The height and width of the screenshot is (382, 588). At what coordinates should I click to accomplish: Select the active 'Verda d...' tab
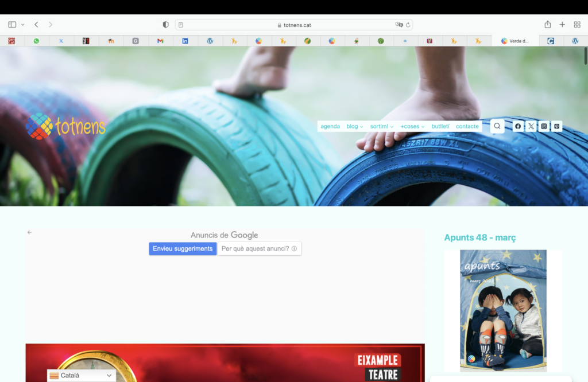click(515, 41)
